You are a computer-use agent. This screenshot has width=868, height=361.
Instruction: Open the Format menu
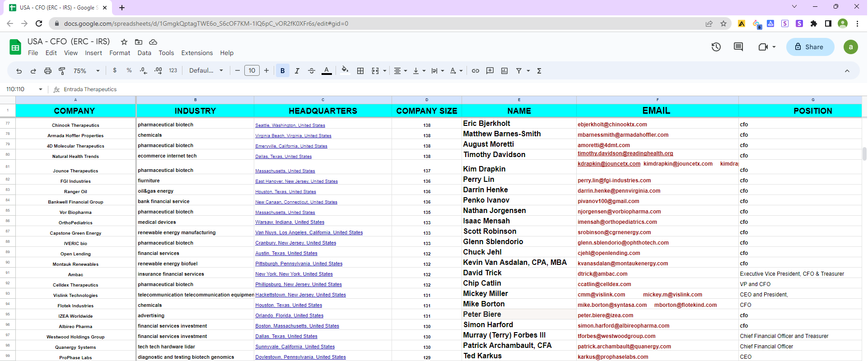coord(120,53)
